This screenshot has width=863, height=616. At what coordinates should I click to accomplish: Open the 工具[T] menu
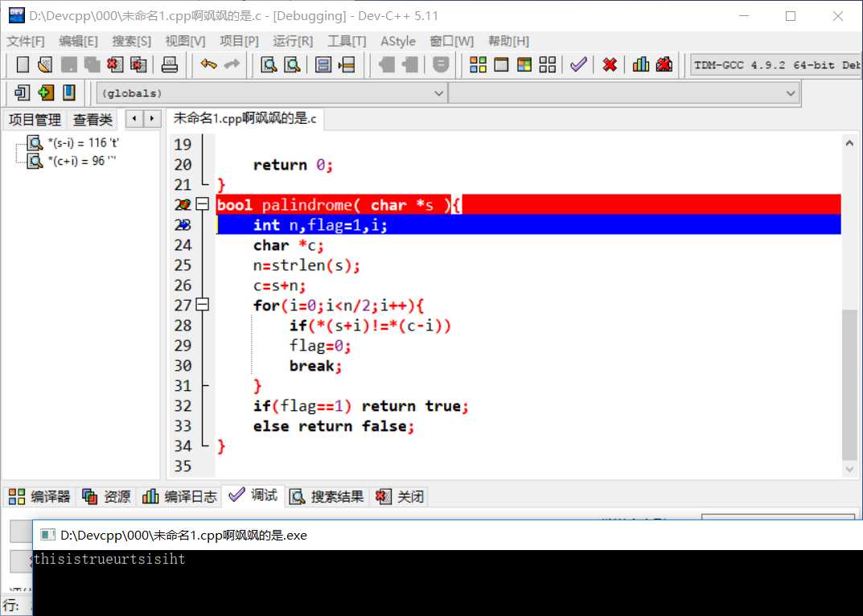pyautogui.click(x=347, y=41)
